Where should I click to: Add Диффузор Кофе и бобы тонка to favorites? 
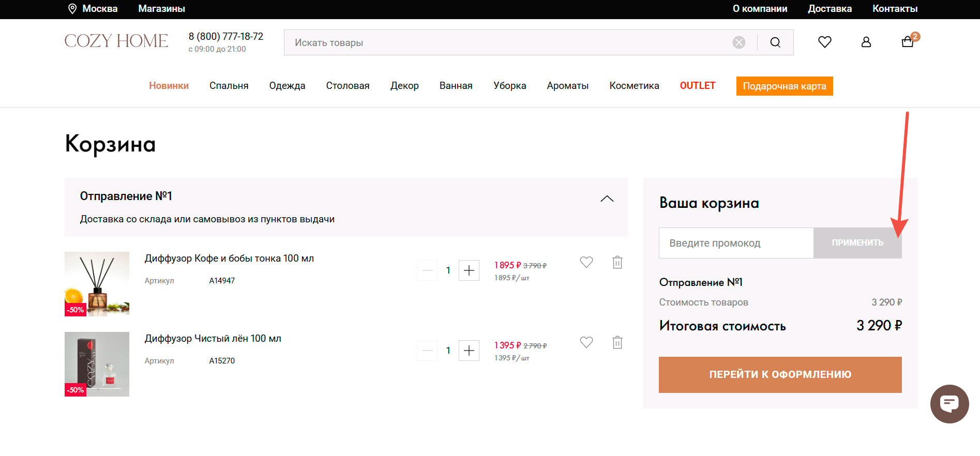pos(586,262)
